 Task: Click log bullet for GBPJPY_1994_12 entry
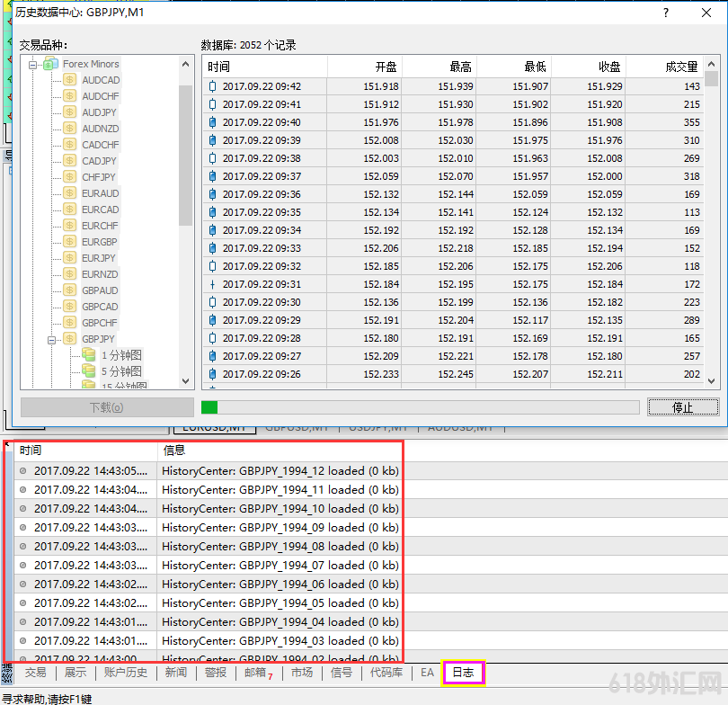tap(23, 470)
